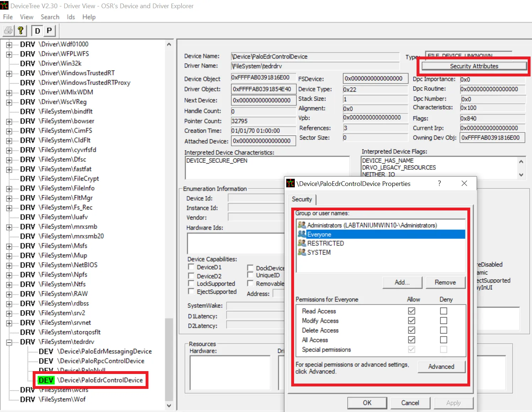Select the Administrators group user icon
Screen dimensions: 532x412
point(302,225)
